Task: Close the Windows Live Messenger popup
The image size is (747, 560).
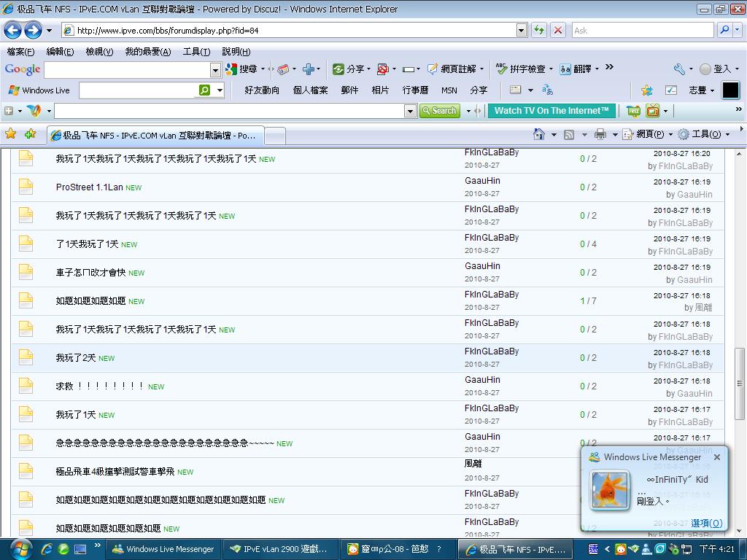Action: pyautogui.click(x=716, y=457)
